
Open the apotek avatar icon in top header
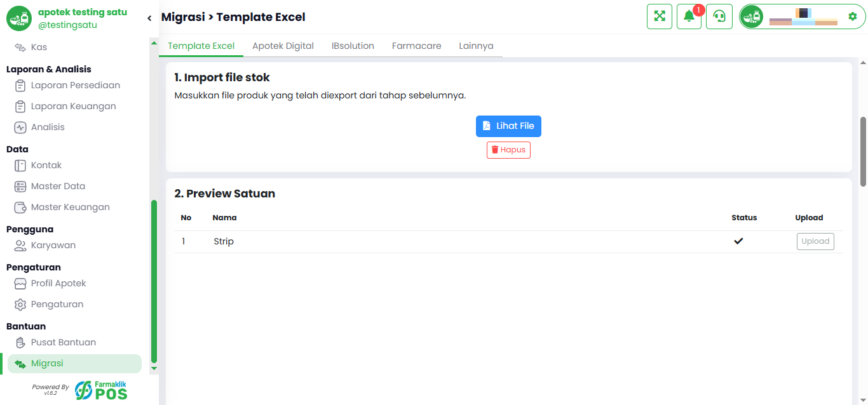pos(752,17)
